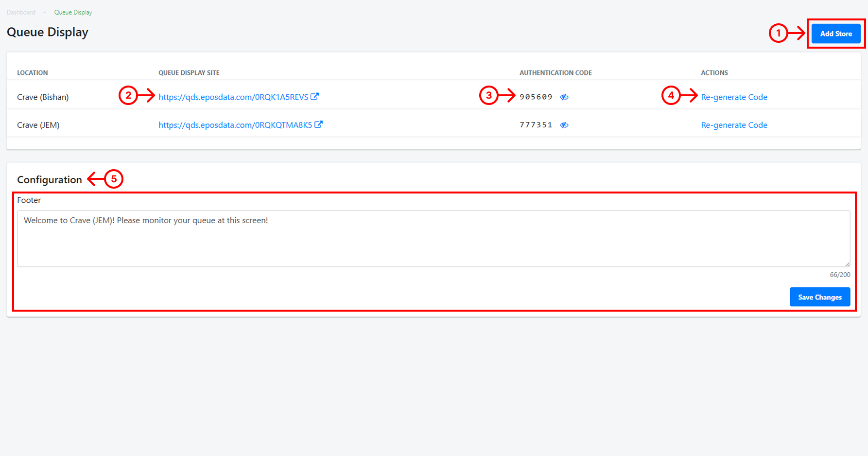Toggle visibility of authentication code 905609

[x=564, y=97]
